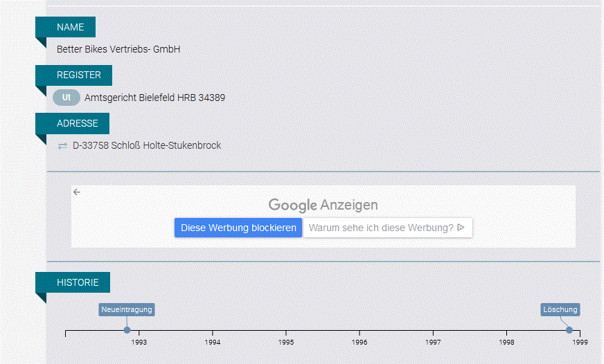Click the timeline dot below Löschung
Screen dimensions: 604x364
pyautogui.click(x=569, y=330)
